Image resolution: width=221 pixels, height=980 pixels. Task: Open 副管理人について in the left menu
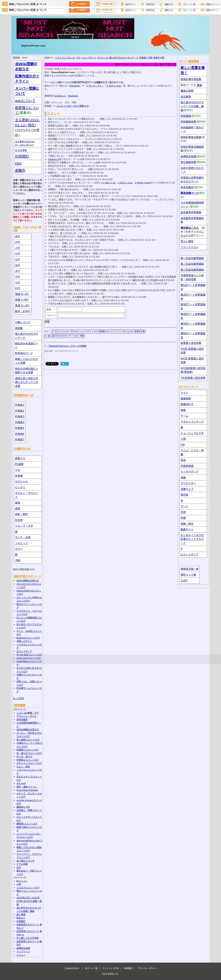pos(27,110)
